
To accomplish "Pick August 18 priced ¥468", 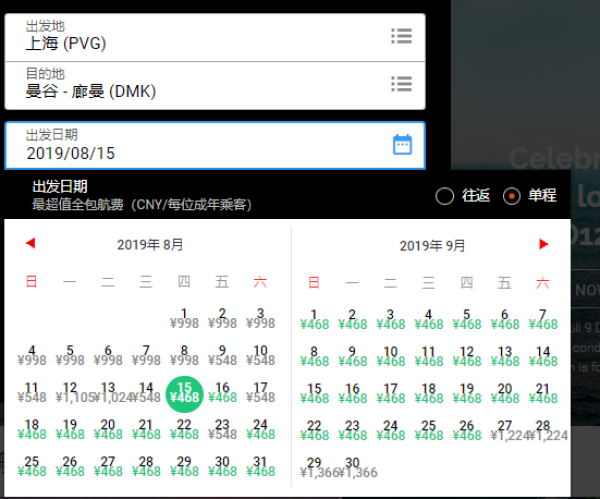I will click(x=32, y=430).
